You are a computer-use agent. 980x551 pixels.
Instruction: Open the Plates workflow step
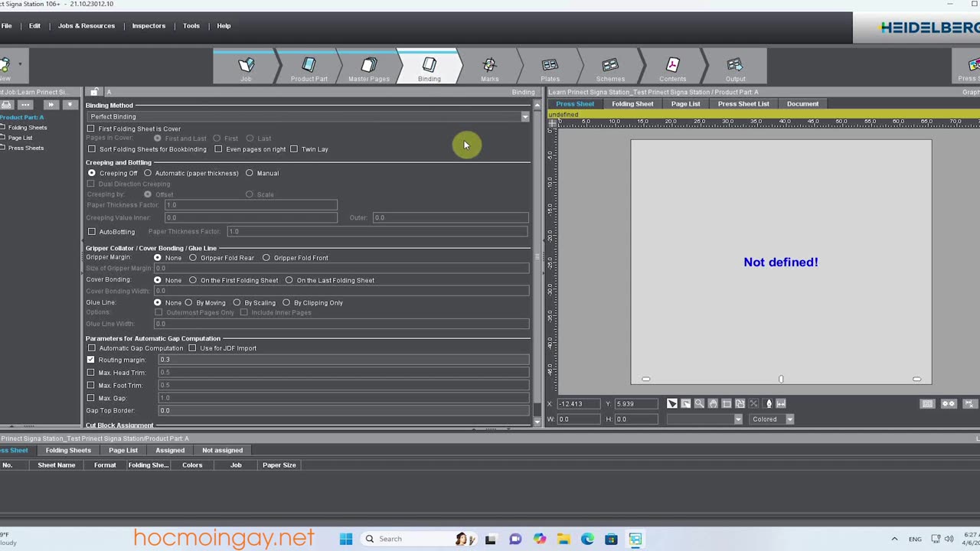(x=550, y=67)
